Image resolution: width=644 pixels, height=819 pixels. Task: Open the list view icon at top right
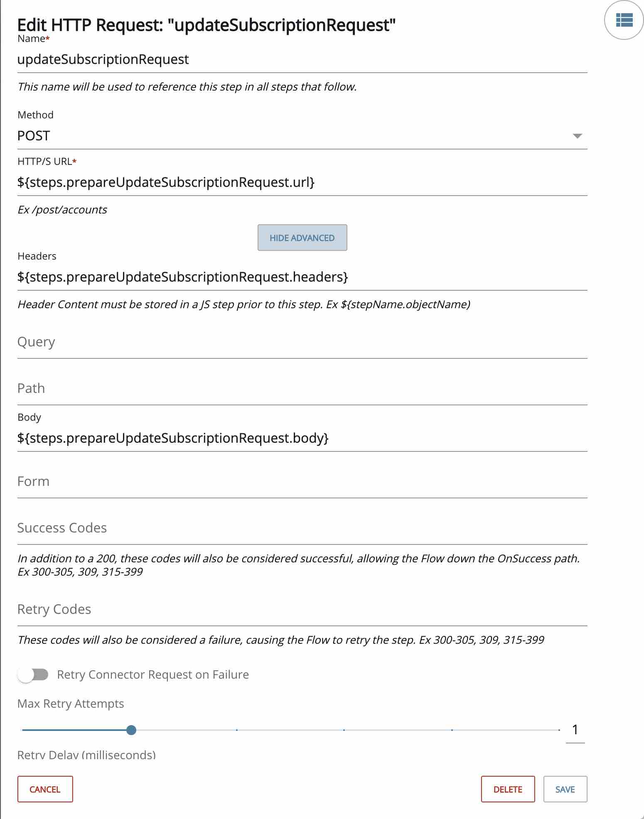pyautogui.click(x=624, y=20)
